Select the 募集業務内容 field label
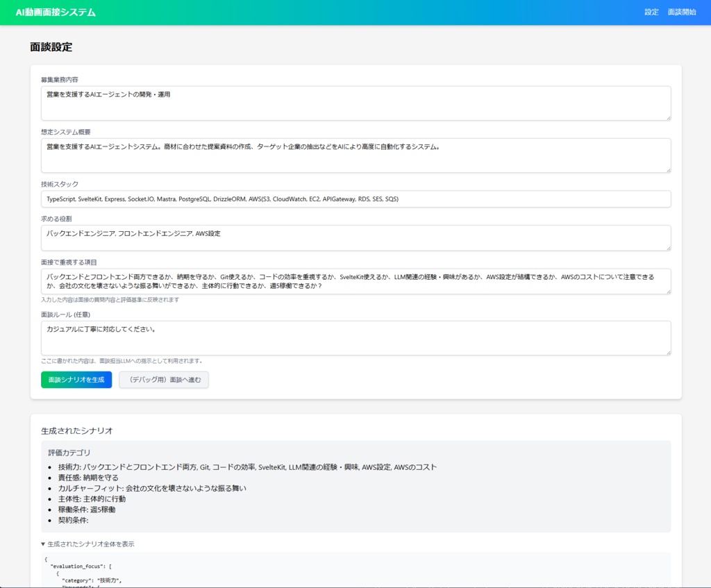711x588 pixels. click(60, 80)
